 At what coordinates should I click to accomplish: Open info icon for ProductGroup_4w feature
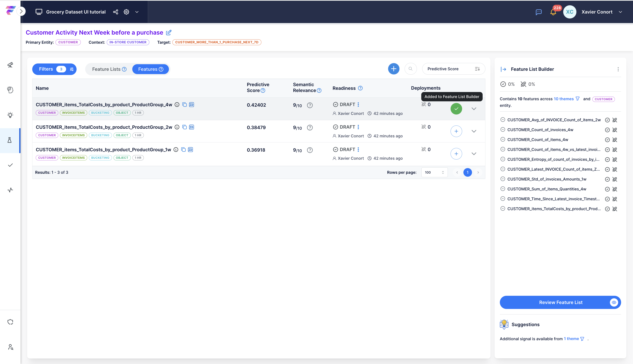pyautogui.click(x=177, y=104)
